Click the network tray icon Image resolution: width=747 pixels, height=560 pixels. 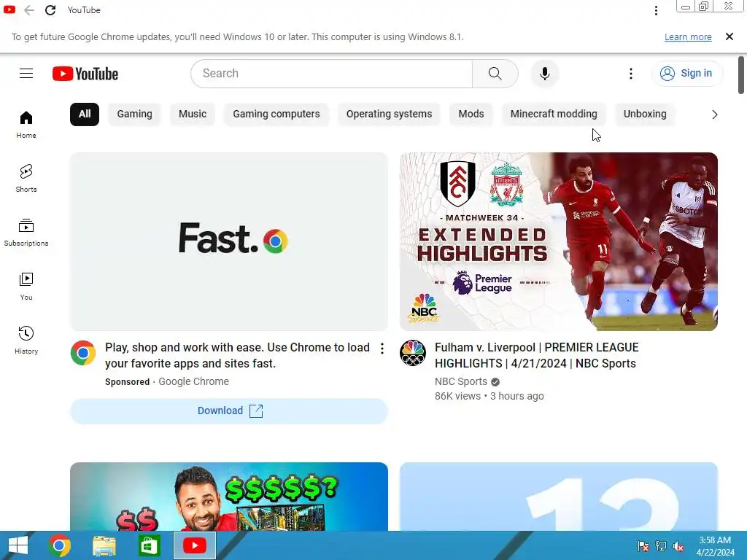tap(661, 546)
